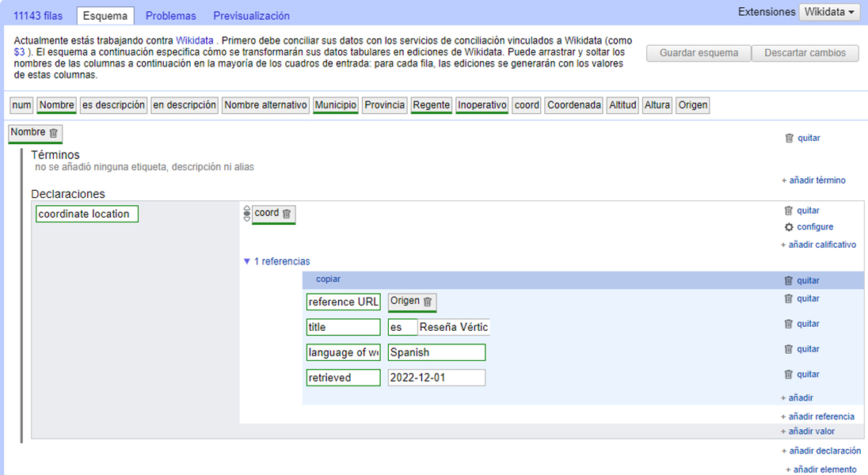
Task: Click the retrieved date field 2022-12-01
Action: 436,378
